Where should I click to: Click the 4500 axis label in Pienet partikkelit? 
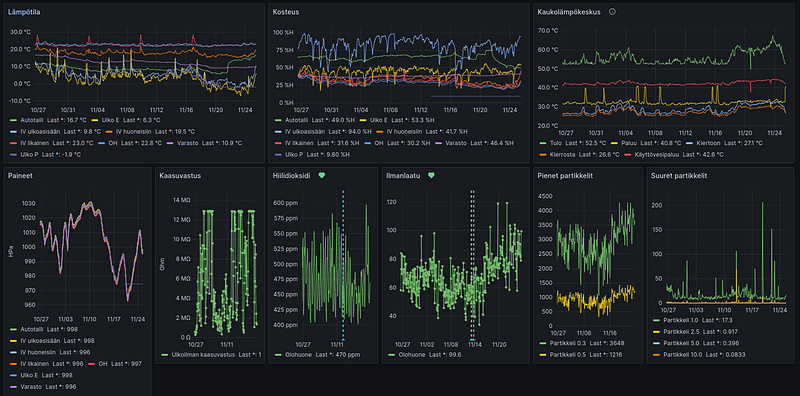click(x=546, y=195)
